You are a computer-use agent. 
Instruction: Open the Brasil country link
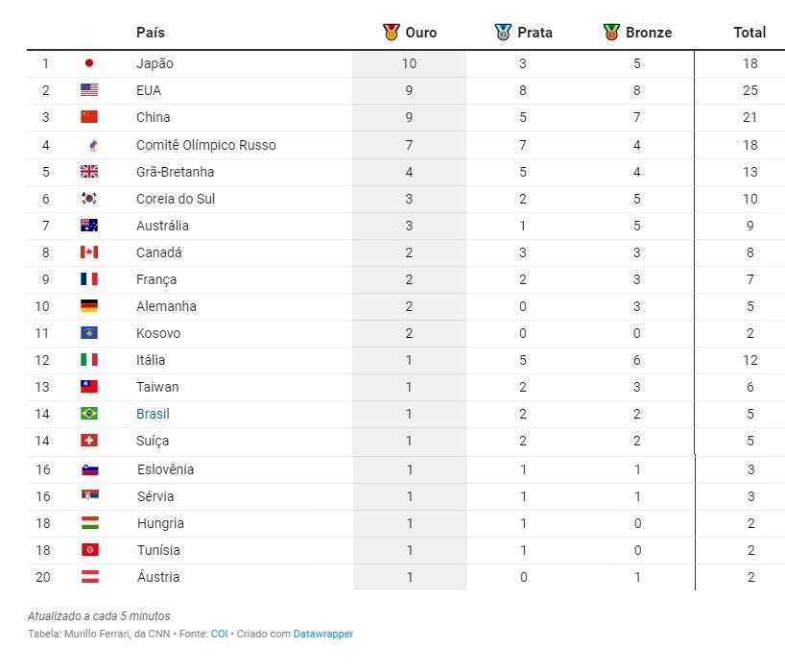(x=153, y=414)
